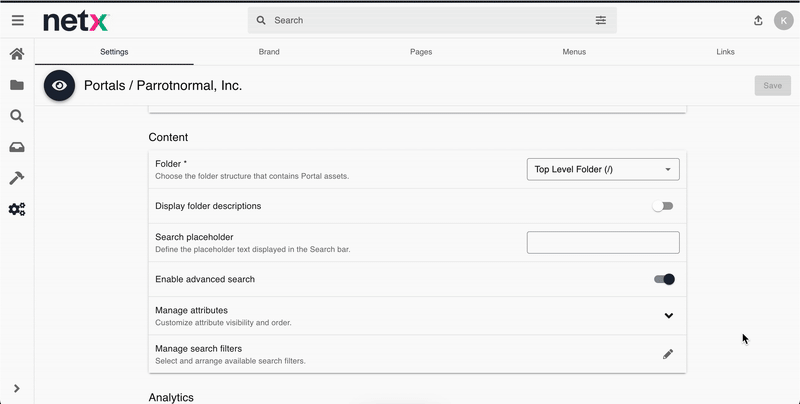Open the hamburger navigation menu
The height and width of the screenshot is (404, 800).
[17, 20]
